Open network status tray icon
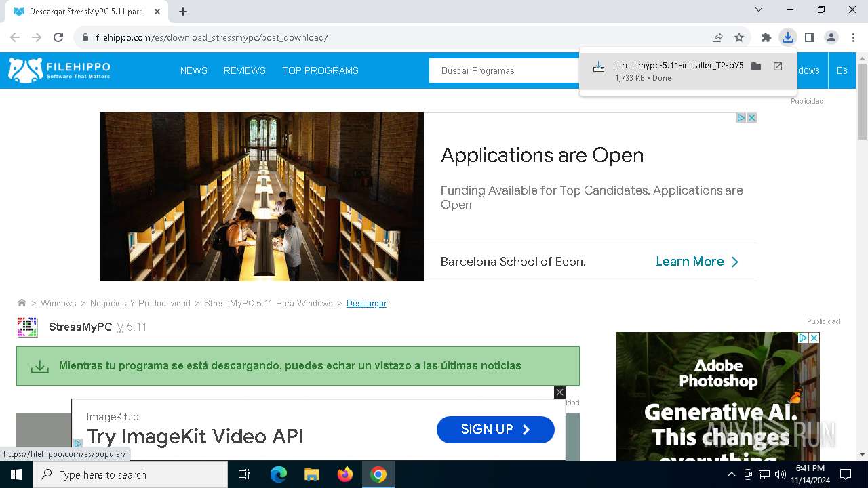868x488 pixels. click(764, 474)
